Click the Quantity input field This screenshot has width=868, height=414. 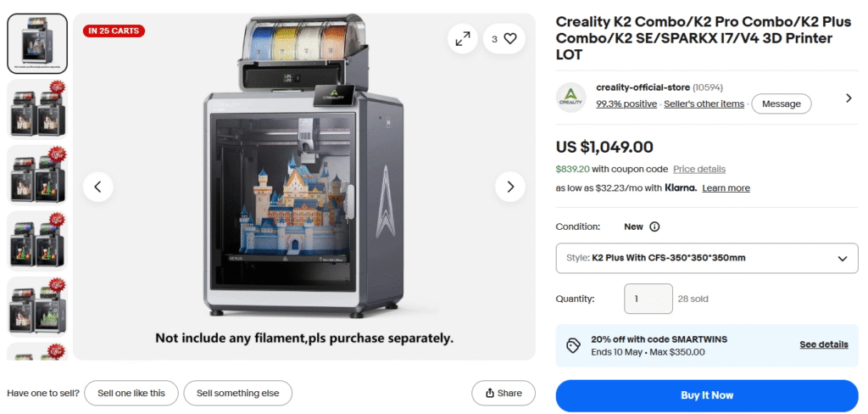[x=648, y=299]
